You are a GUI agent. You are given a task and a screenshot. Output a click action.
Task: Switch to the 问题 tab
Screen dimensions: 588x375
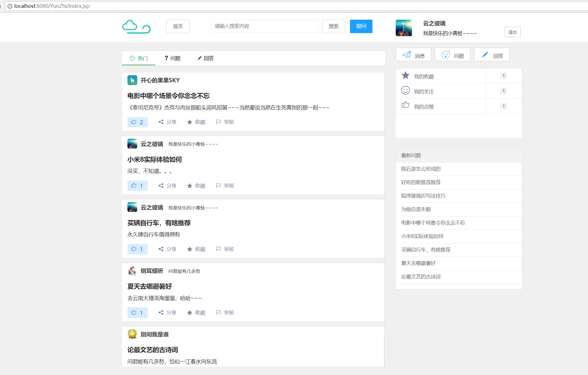click(172, 58)
